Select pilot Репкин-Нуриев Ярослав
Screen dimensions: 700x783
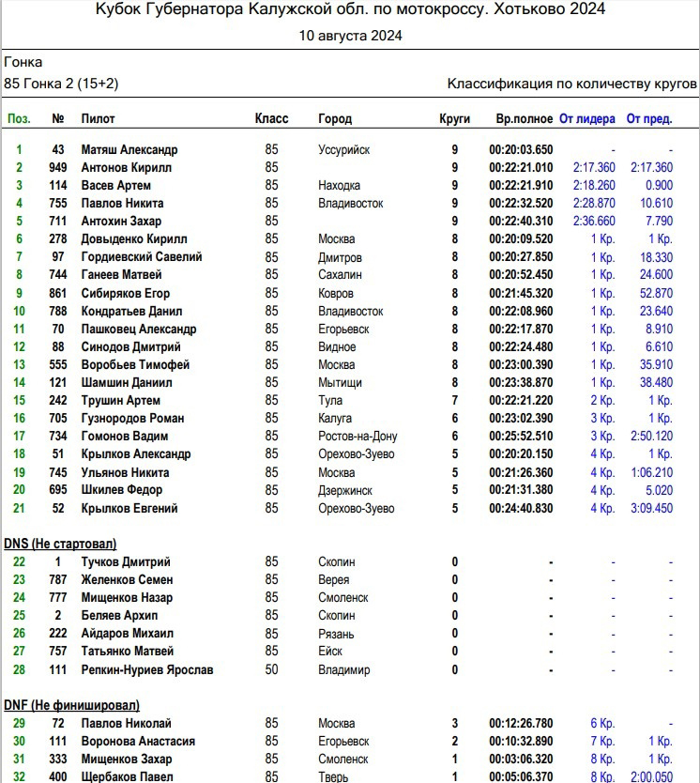tap(147, 669)
